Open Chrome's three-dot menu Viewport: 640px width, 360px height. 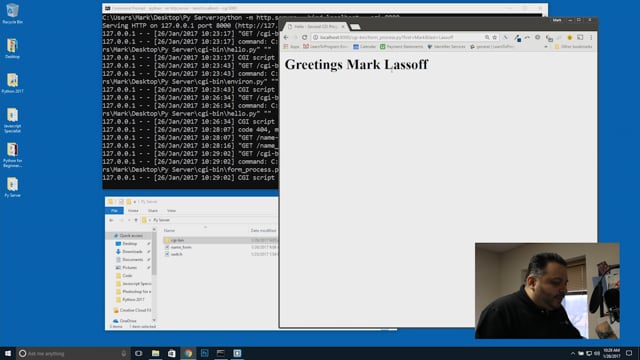(591, 37)
